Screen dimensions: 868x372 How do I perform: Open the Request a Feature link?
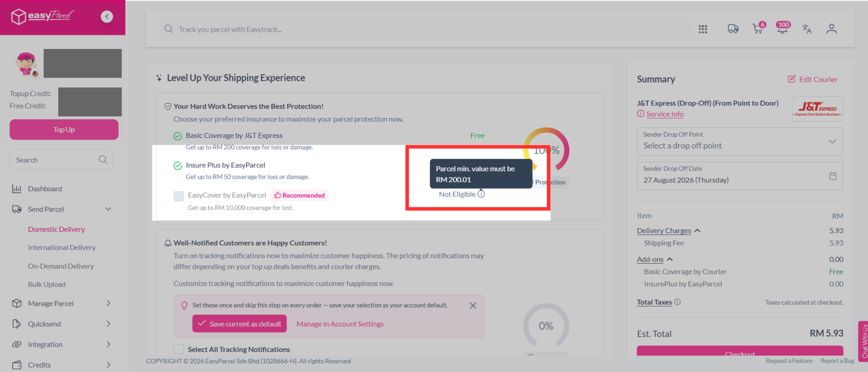789,361
